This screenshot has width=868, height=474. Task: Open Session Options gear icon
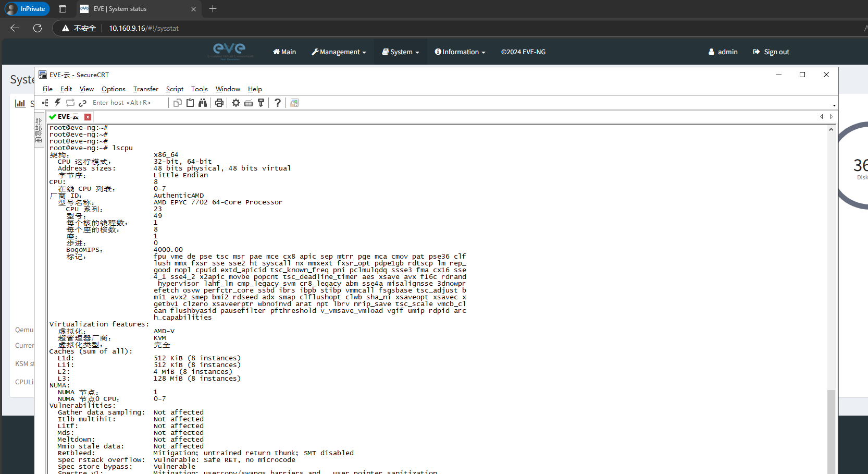pyautogui.click(x=236, y=103)
